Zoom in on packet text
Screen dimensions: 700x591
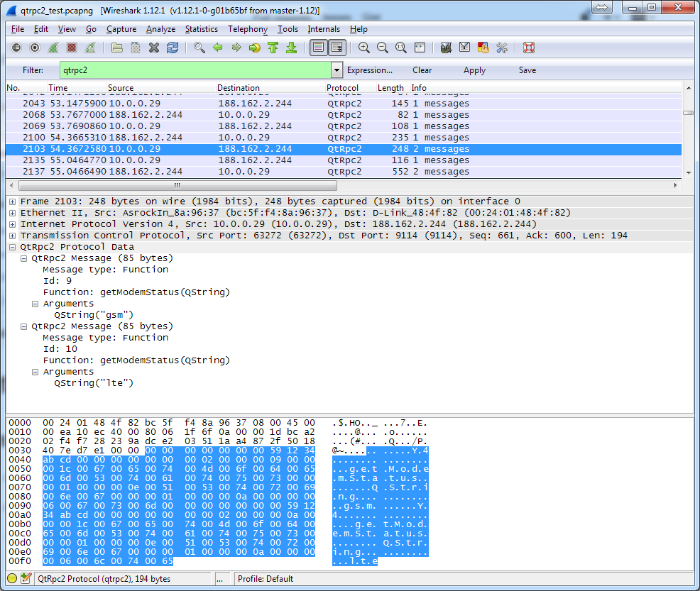click(x=363, y=48)
